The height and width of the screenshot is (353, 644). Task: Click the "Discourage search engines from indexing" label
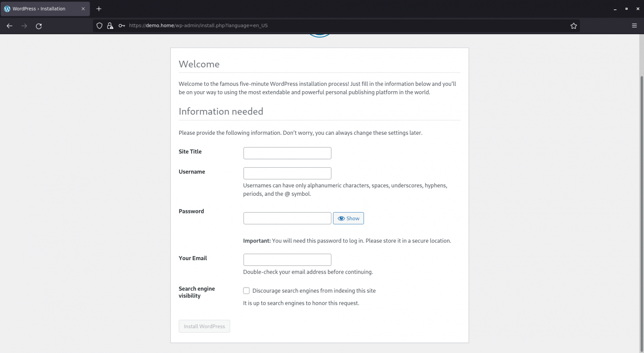point(314,291)
